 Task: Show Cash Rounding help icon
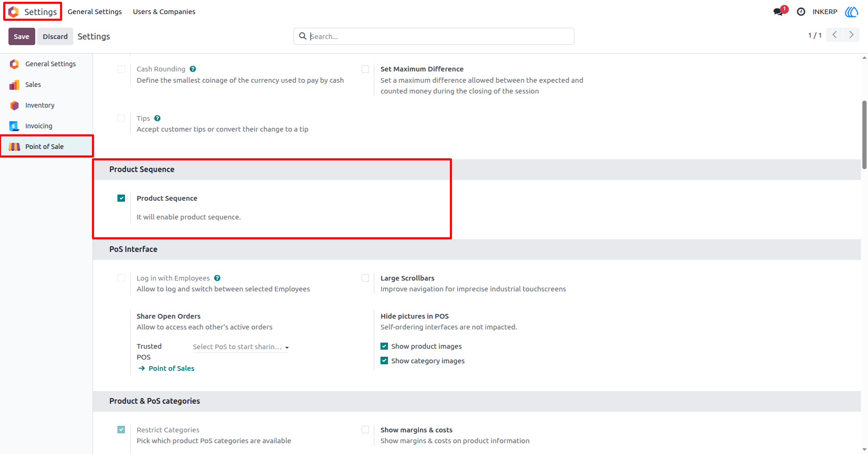[x=193, y=69]
